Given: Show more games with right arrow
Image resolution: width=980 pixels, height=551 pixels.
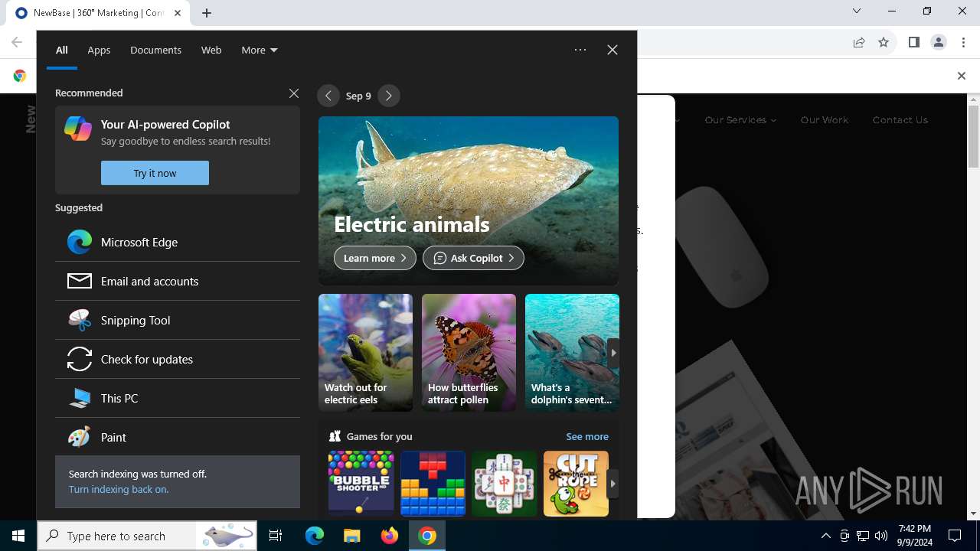Looking at the screenshot, I should pyautogui.click(x=612, y=484).
